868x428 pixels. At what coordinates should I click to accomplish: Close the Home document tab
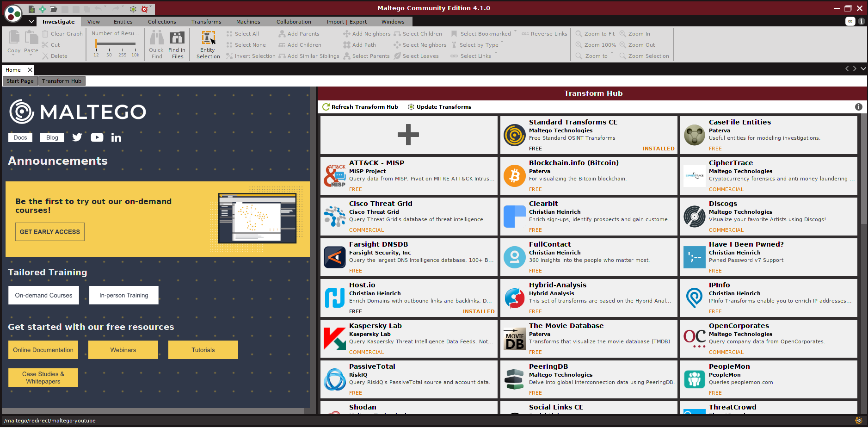[30, 70]
